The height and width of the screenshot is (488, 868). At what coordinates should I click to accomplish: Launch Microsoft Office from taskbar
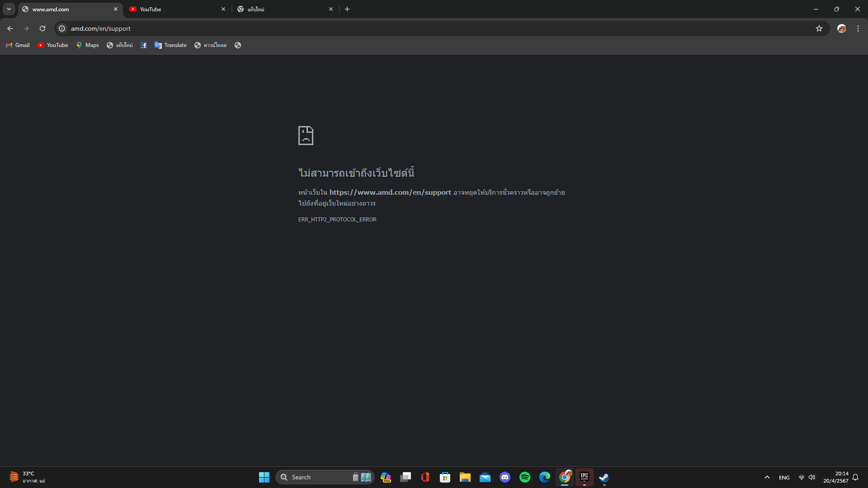425,477
